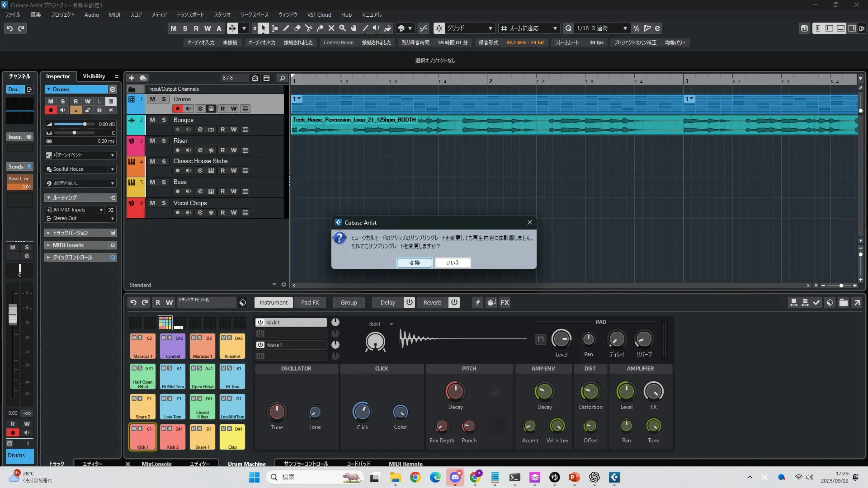868x488 pixels.
Task: Open the 1/16 triplet quantize dropdown
Action: 625,28
